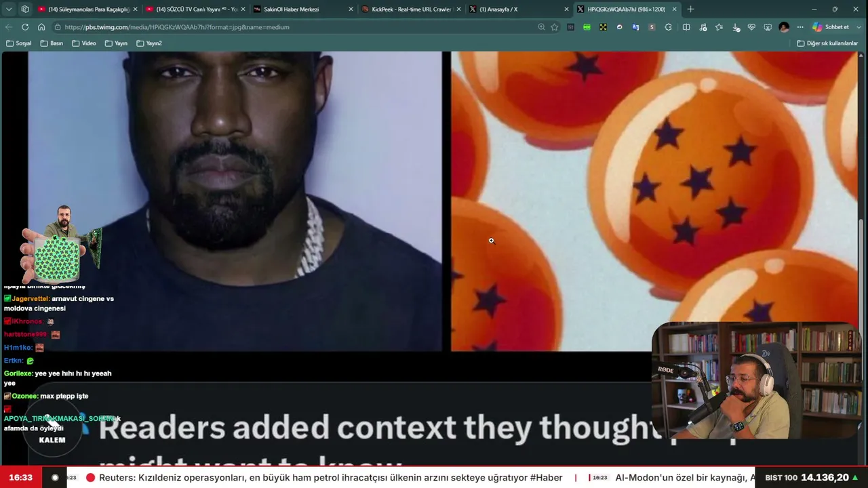Open the Yayın bookmarks folder

tap(116, 43)
